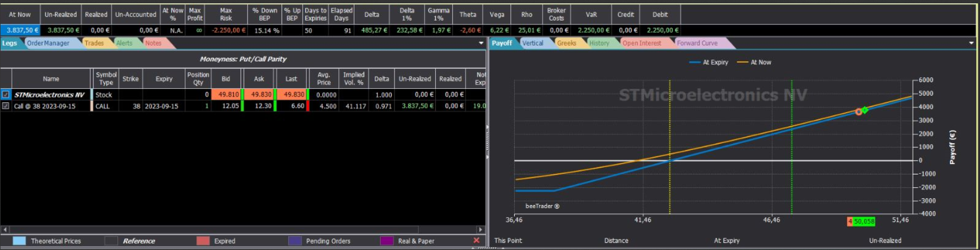This screenshot has width=980, height=250.
Task: Uncheck the STMicroelectronics NV stock row checkbox
Action: (6, 94)
